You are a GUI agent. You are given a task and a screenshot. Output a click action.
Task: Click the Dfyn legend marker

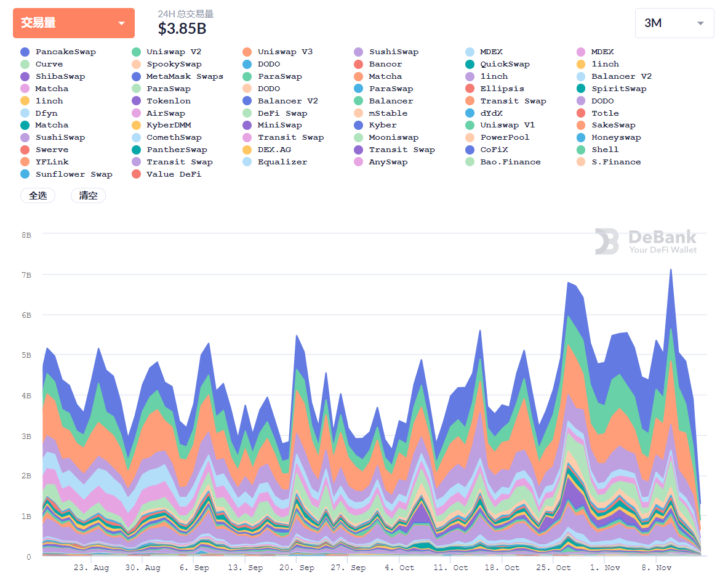[25, 113]
